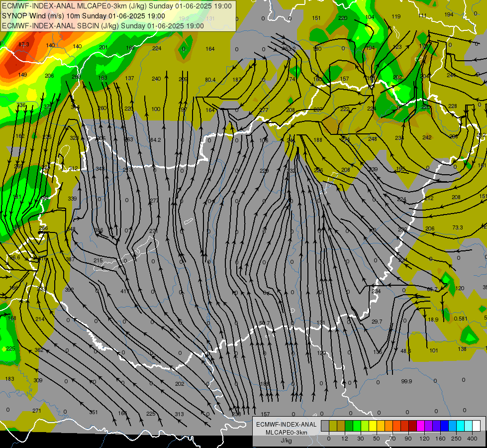Click the map value 87.3
Image resolution: width=487 pixels, height=448 pixels.
point(23,44)
